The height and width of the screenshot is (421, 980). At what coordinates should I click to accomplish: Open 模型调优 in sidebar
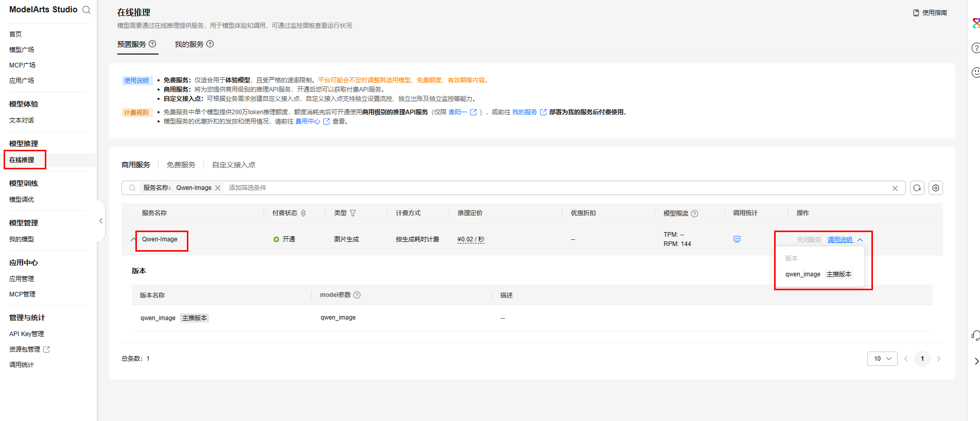(x=22, y=199)
